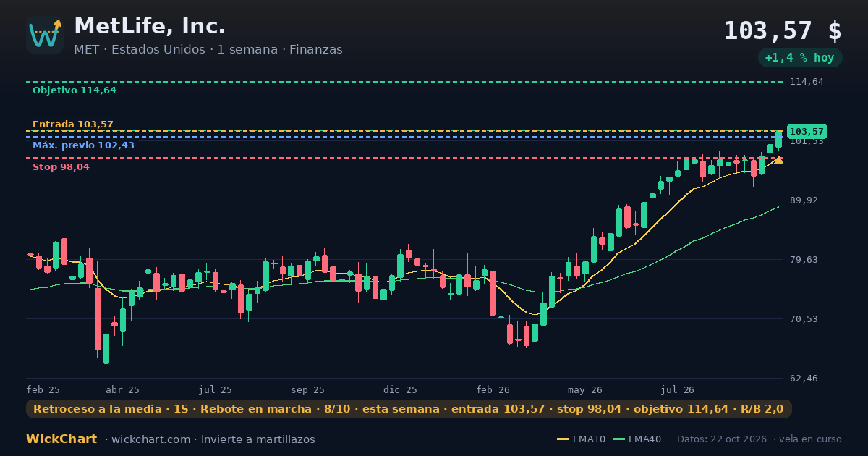This screenshot has width=868, height=456.
Task: Click the 'may 26' date label
Action: pyautogui.click(x=585, y=389)
